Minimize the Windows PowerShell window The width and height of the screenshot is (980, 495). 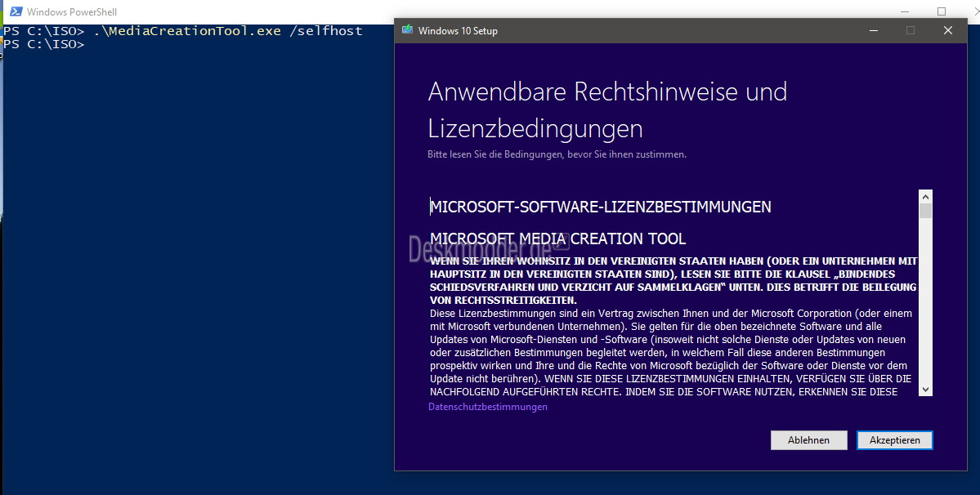click(x=905, y=11)
